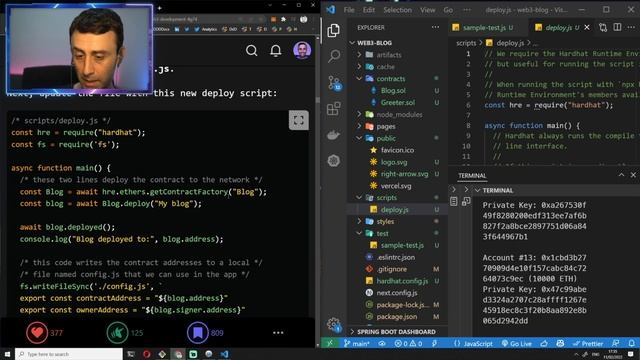Click the scripts breadcrumb above the editor
This screenshot has width=640, height=360.
click(466, 43)
